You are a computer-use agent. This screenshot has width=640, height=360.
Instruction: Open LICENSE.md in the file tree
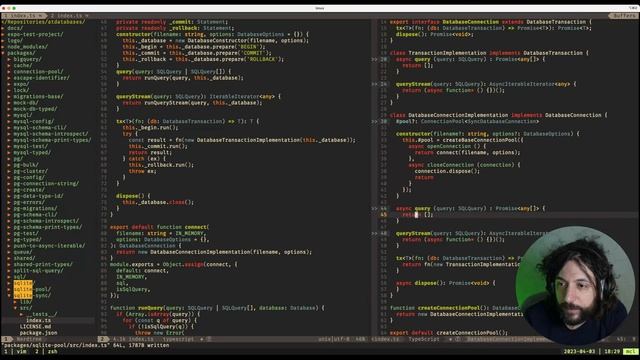[36, 327]
